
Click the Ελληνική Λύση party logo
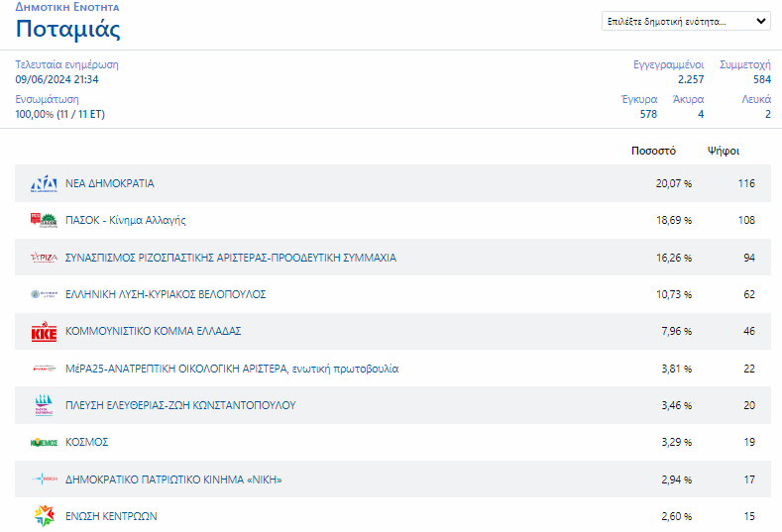pos(44,294)
